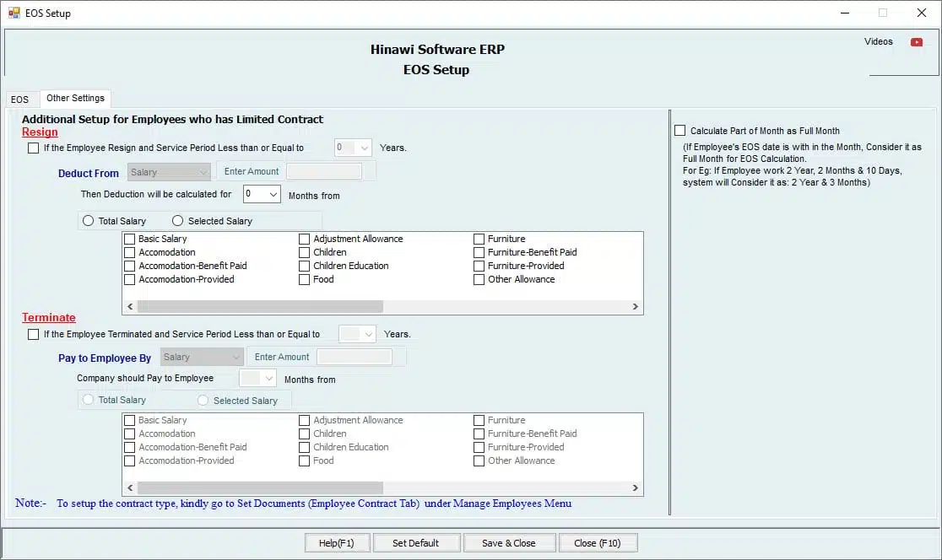
Task: Check Accomodation-Benefit Paid in Resign list
Action: [x=130, y=266]
